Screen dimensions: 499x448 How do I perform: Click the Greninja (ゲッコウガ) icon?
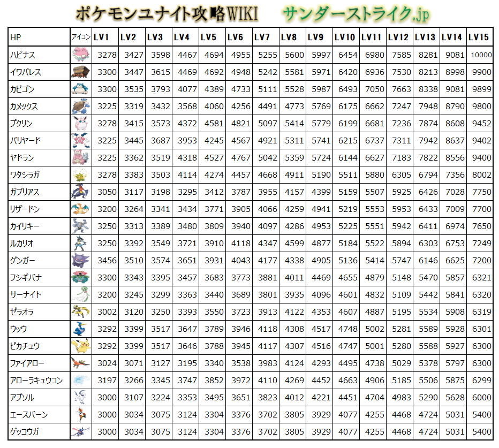point(80,432)
